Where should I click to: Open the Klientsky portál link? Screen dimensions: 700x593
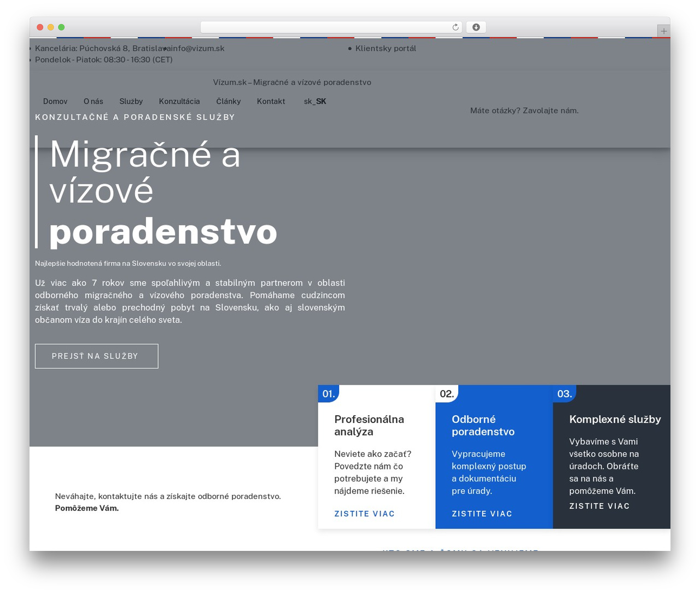click(386, 48)
